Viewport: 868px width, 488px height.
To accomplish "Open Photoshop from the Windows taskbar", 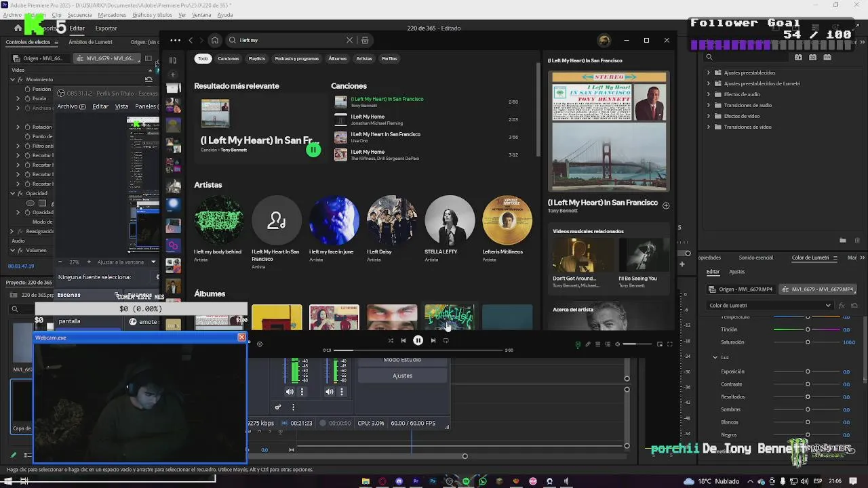I will 433,481.
